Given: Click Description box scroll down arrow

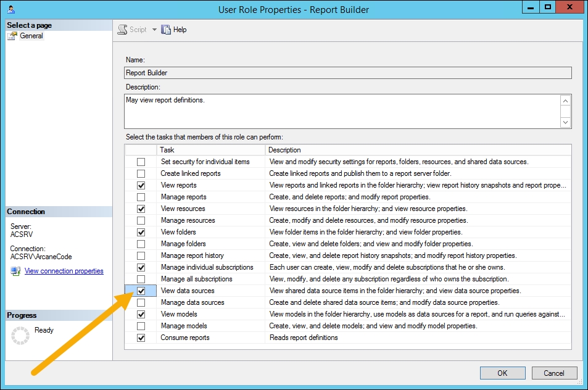Looking at the screenshot, I should (x=566, y=122).
